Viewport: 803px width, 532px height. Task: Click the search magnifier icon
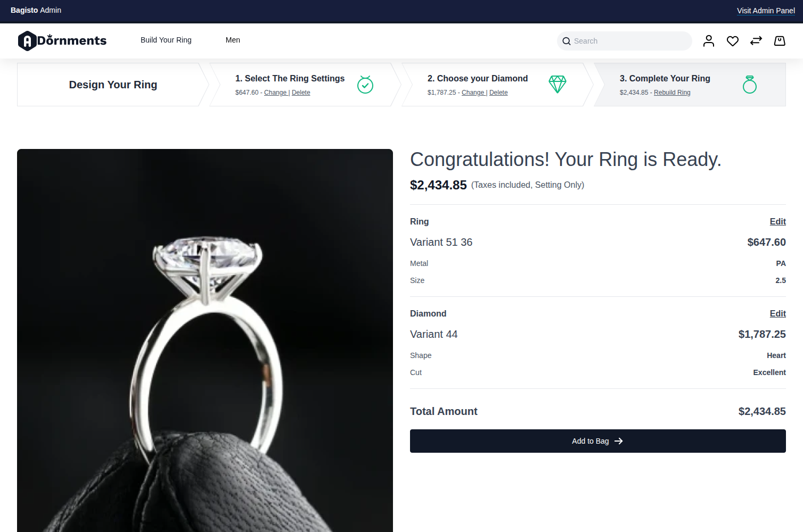(x=567, y=41)
